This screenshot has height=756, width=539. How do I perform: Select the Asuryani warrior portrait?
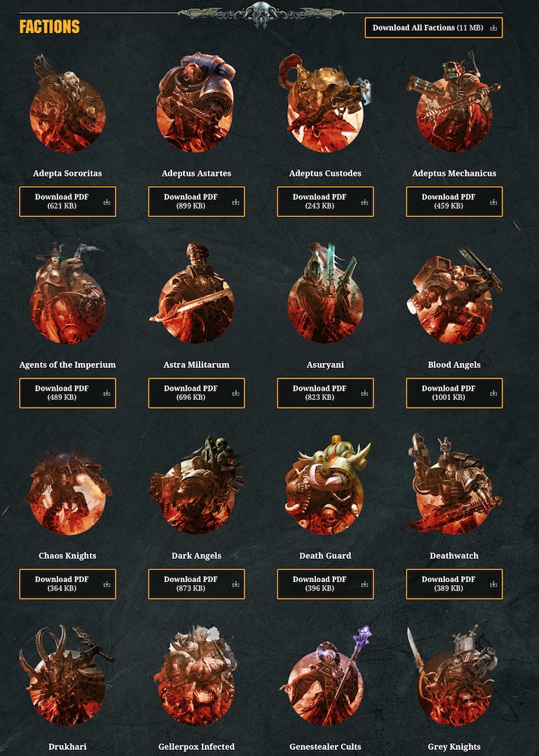[325, 293]
